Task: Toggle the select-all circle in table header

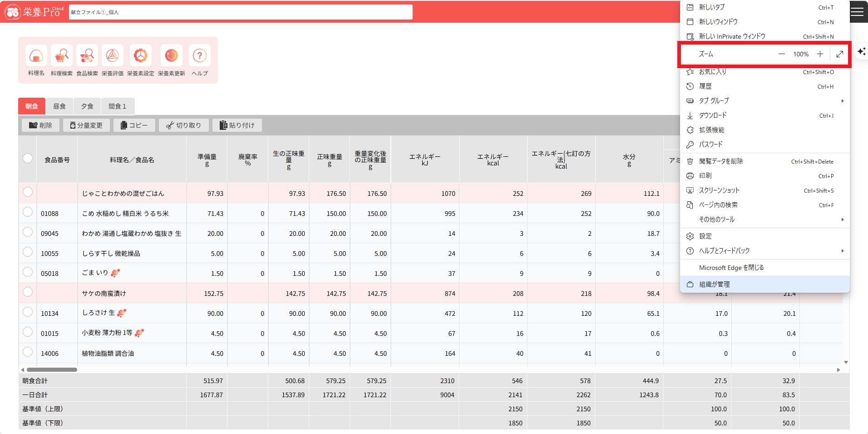Action: [x=28, y=158]
